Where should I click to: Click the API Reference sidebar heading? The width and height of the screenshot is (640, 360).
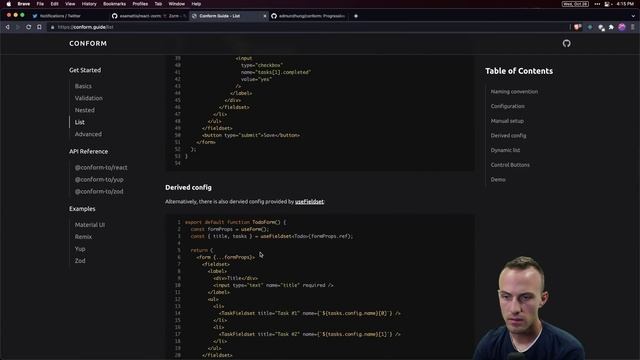(89, 151)
